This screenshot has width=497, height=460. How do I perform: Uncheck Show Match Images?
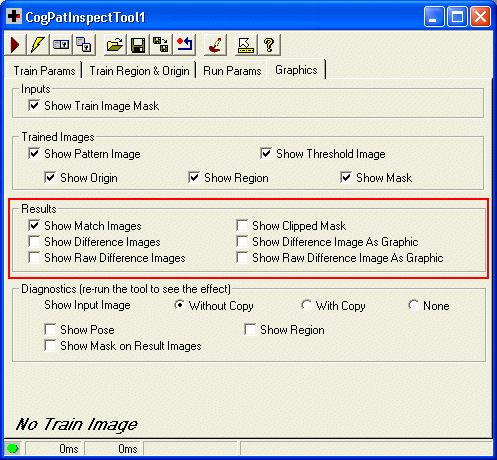[x=34, y=226]
